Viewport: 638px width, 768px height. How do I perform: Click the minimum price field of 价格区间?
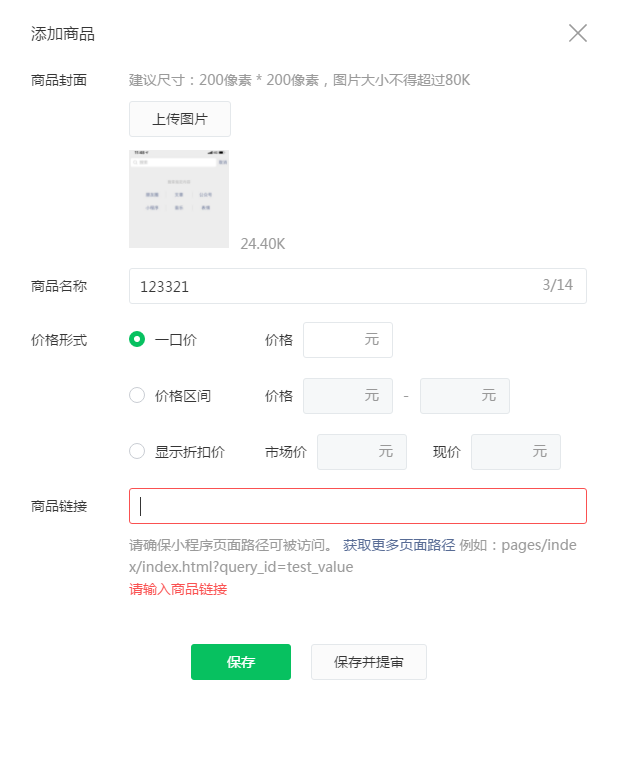click(347, 396)
